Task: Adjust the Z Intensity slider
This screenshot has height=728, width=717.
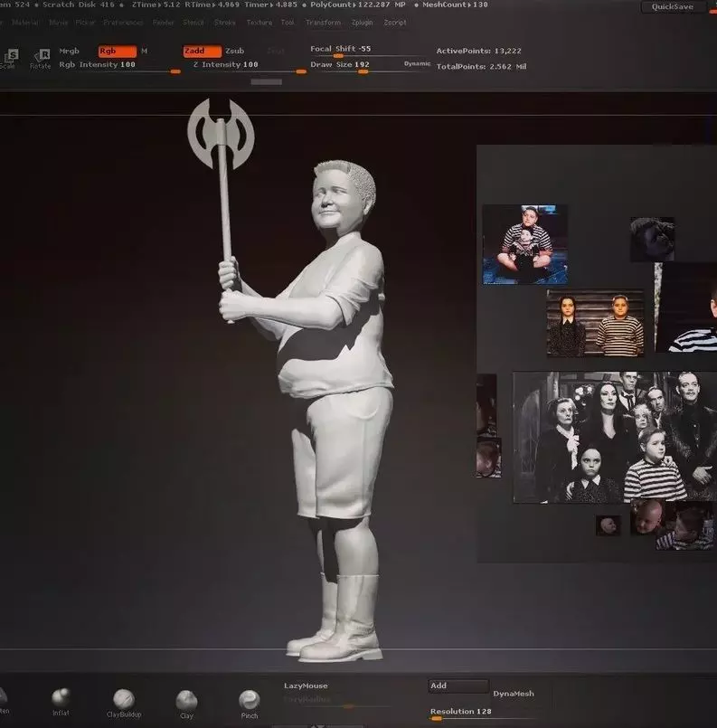Action: [x=250, y=67]
